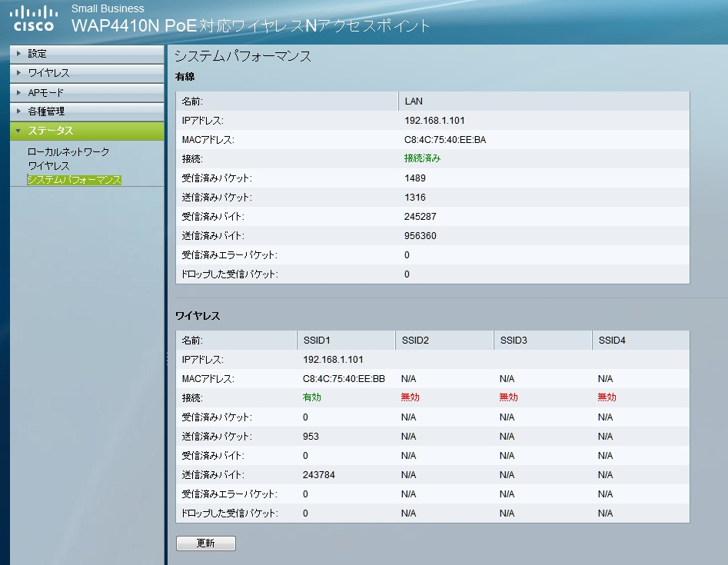The height and width of the screenshot is (565, 728).
Task: Click the システムパフォーマンス page title
Action: coord(243,57)
